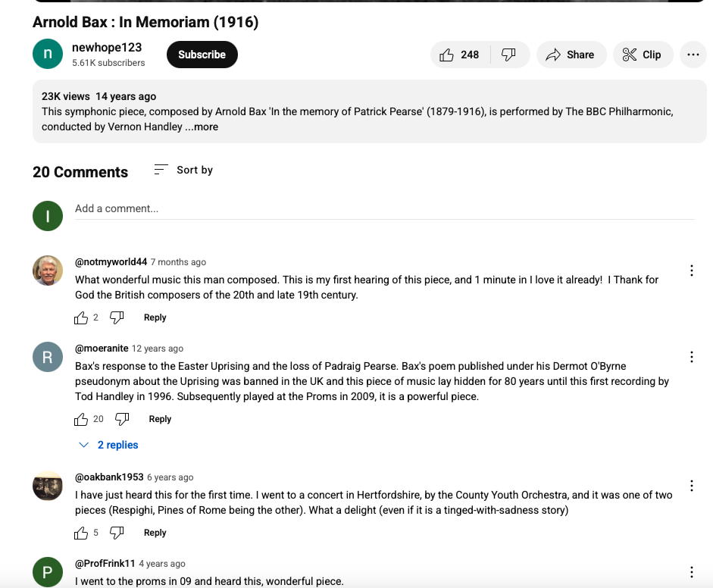The height and width of the screenshot is (588, 713).
Task: Click the '23K views 14 years ago' text
Action: click(99, 96)
